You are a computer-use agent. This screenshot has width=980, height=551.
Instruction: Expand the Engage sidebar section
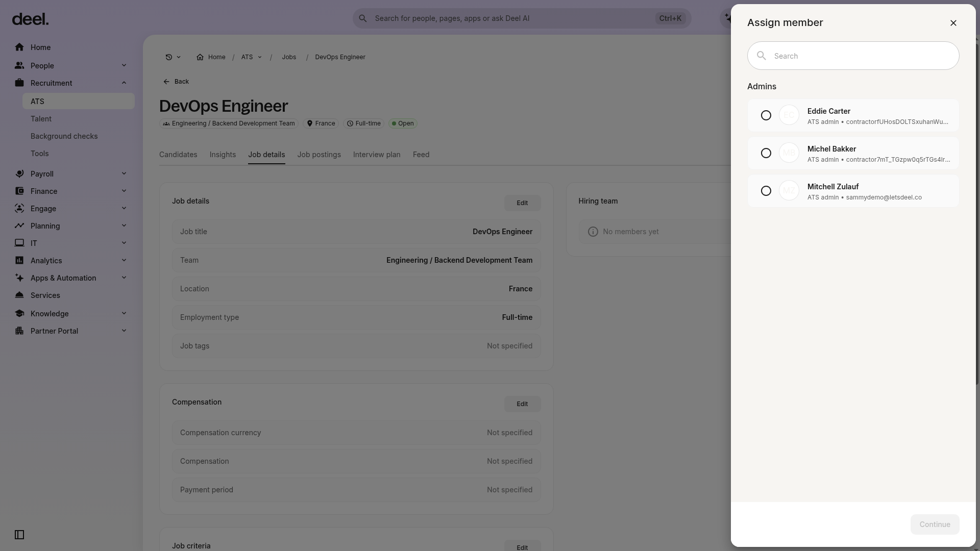coord(124,208)
